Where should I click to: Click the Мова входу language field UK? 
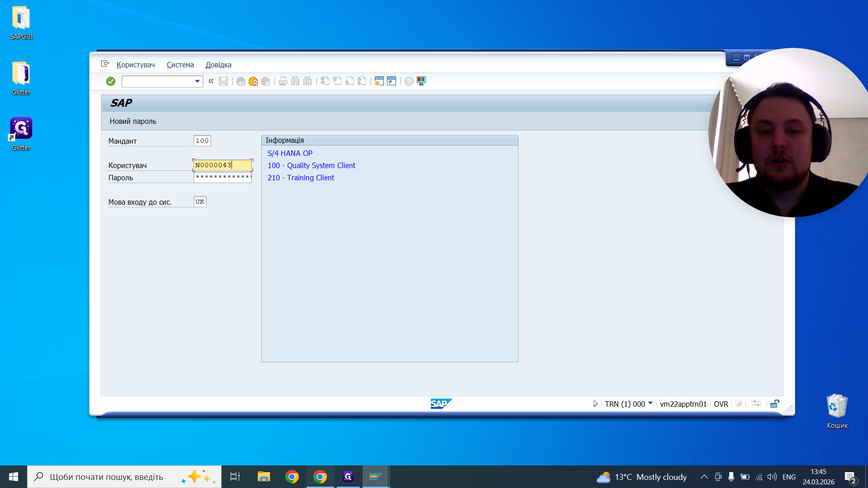pyautogui.click(x=200, y=202)
